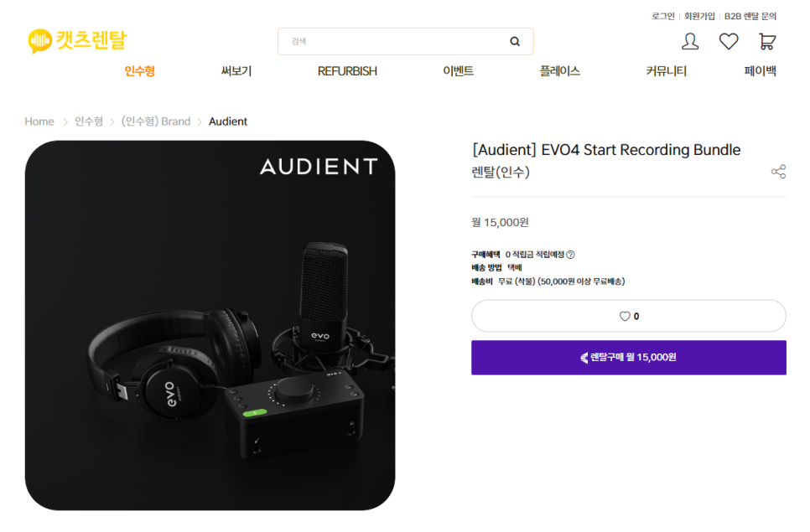Open the shopping cart icon
This screenshot has width=810, height=532.
pyautogui.click(x=766, y=41)
